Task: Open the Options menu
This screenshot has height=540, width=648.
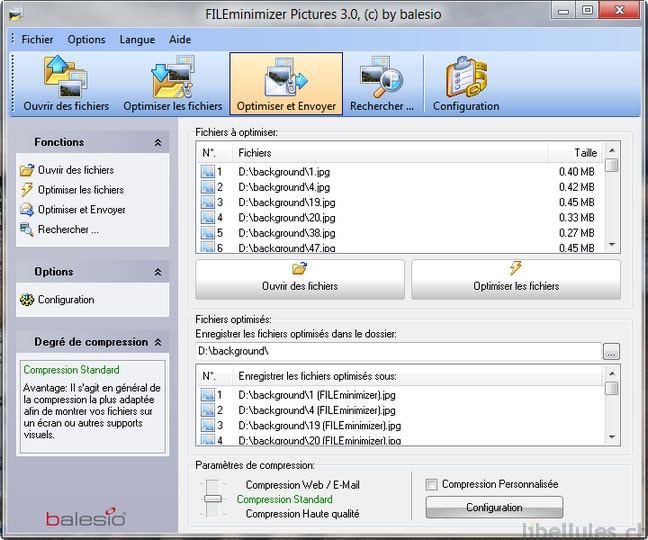Action: 86,40
